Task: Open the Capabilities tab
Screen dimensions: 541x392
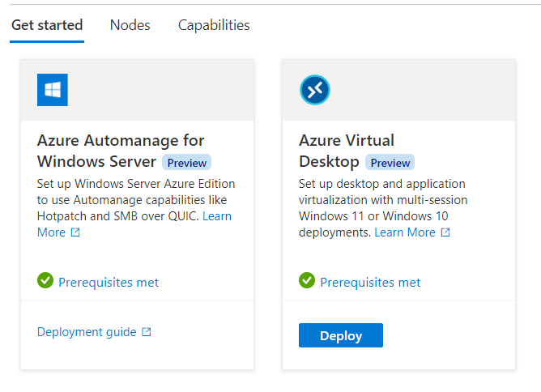Action: (x=214, y=25)
